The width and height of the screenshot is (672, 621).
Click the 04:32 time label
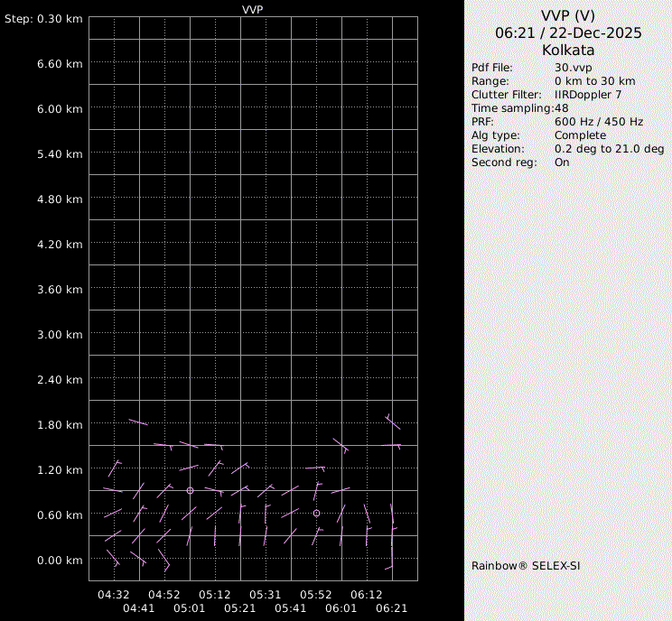114,595
